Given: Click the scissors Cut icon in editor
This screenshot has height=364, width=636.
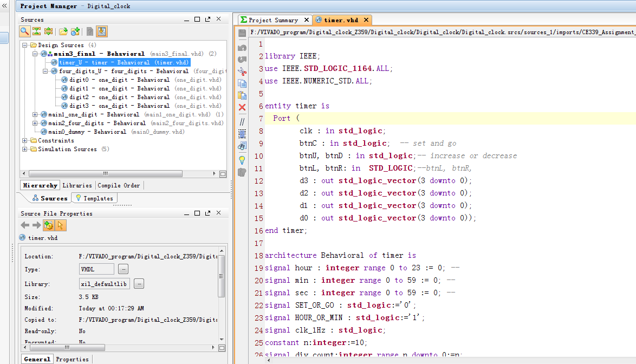Looking at the screenshot, I should 242,71.
